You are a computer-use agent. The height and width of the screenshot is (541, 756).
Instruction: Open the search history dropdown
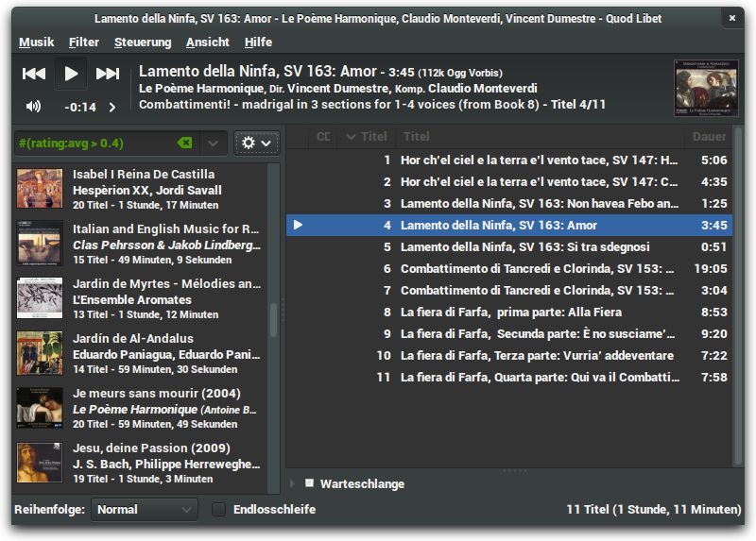click(213, 144)
